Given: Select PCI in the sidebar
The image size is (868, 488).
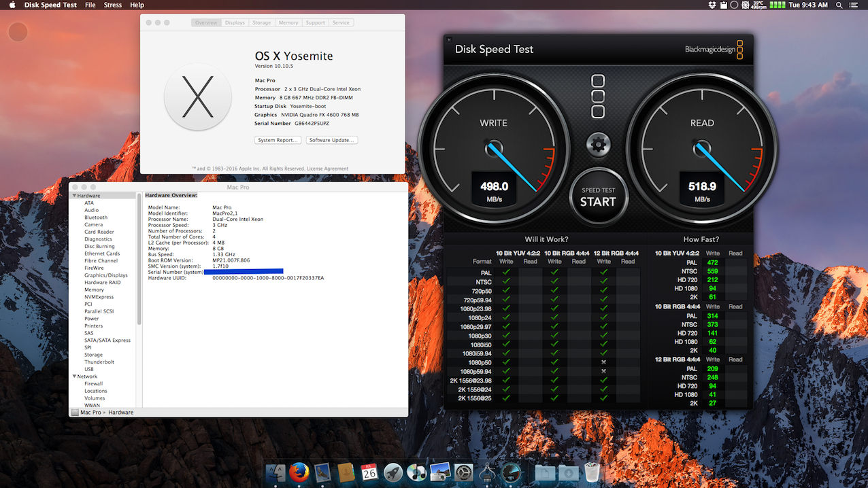Looking at the screenshot, I should (88, 304).
